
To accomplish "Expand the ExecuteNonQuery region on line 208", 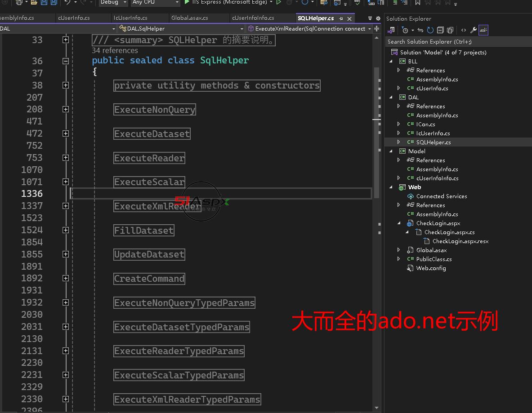I will [66, 109].
